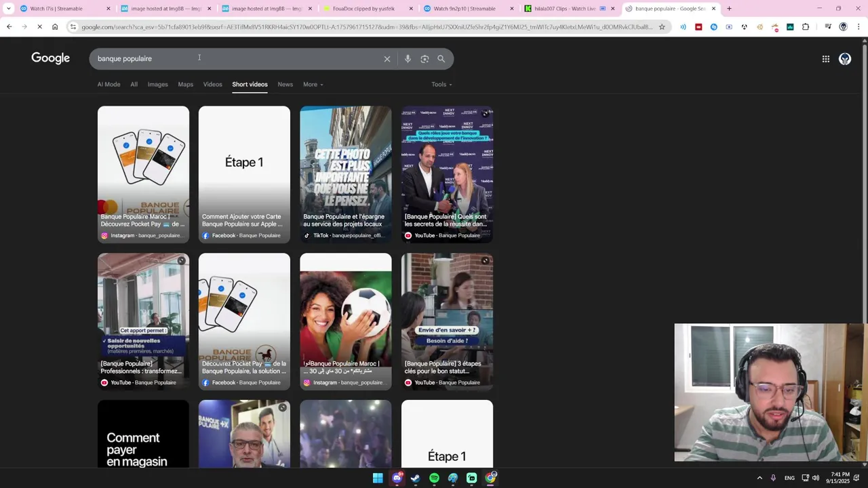Open the Windows Start menu

point(378,478)
